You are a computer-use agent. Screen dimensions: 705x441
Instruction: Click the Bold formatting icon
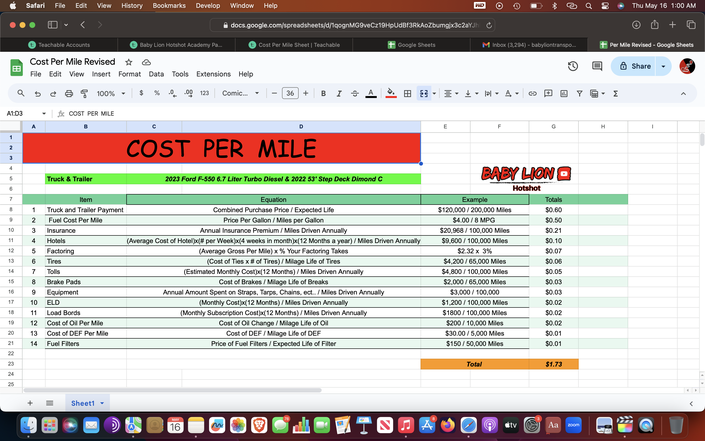321,93
